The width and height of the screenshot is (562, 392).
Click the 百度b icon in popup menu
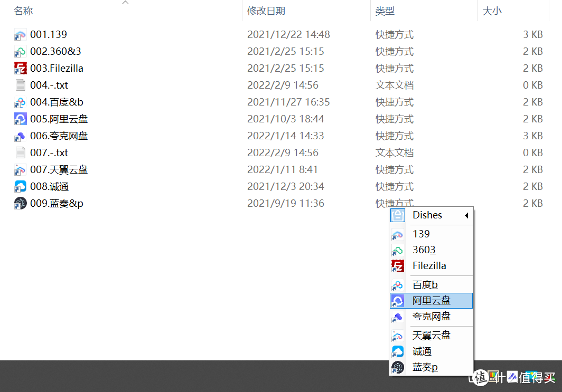(x=398, y=285)
